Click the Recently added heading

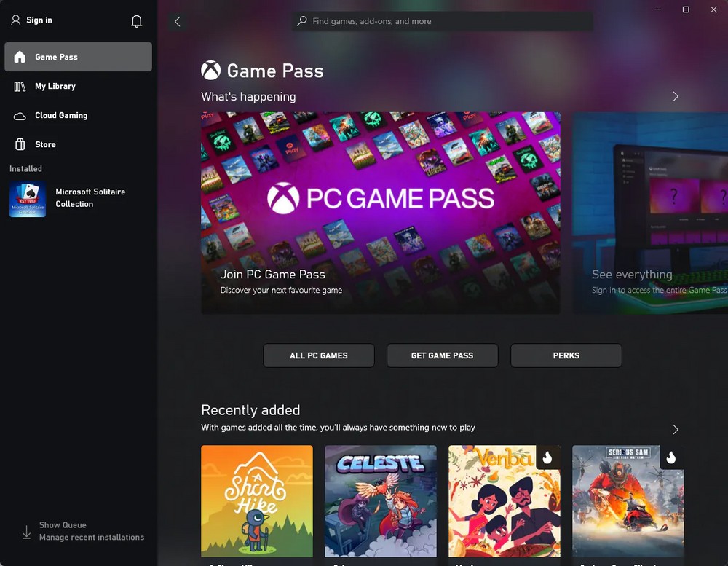click(250, 410)
